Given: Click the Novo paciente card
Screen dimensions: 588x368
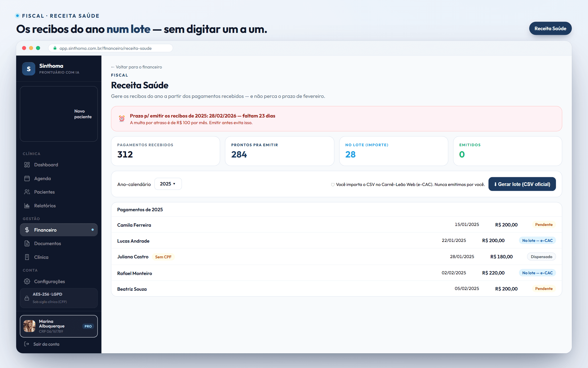Looking at the screenshot, I should [59, 114].
